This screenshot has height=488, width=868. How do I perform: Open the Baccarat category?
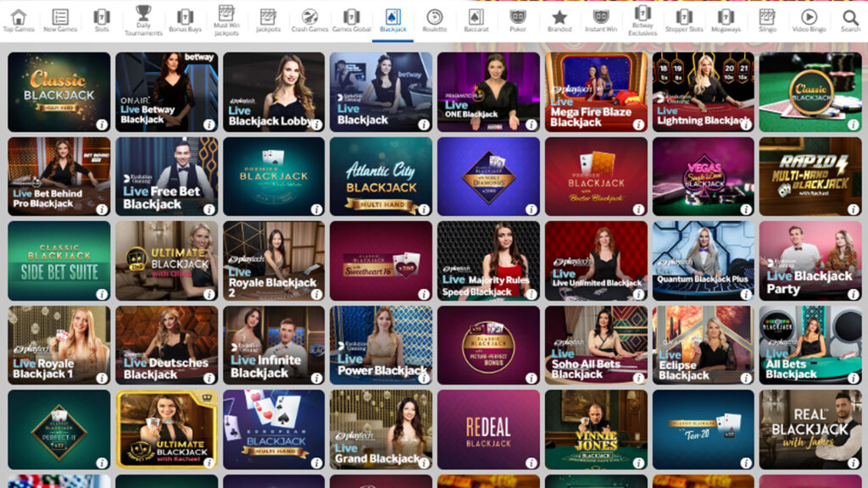pyautogui.click(x=476, y=21)
